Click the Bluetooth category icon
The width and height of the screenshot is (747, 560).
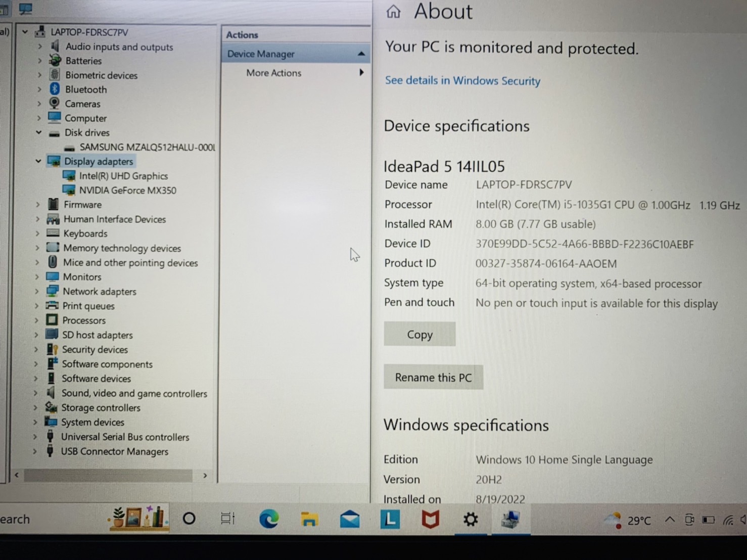55,89
